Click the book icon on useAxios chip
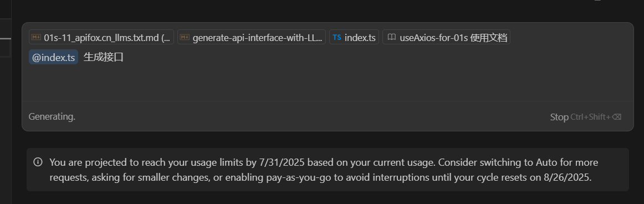Image resolution: width=644 pixels, height=204 pixels. click(392, 38)
